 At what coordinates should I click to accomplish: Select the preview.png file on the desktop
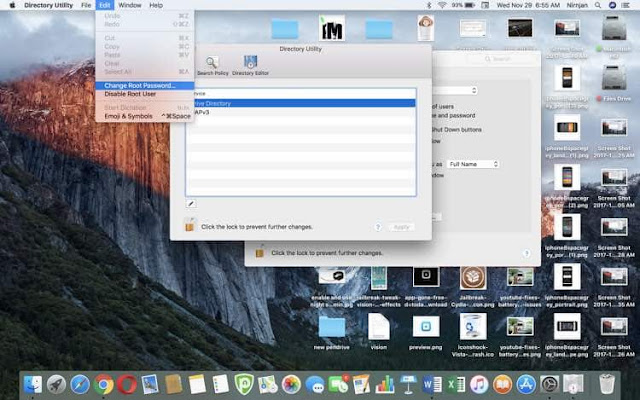[426, 331]
